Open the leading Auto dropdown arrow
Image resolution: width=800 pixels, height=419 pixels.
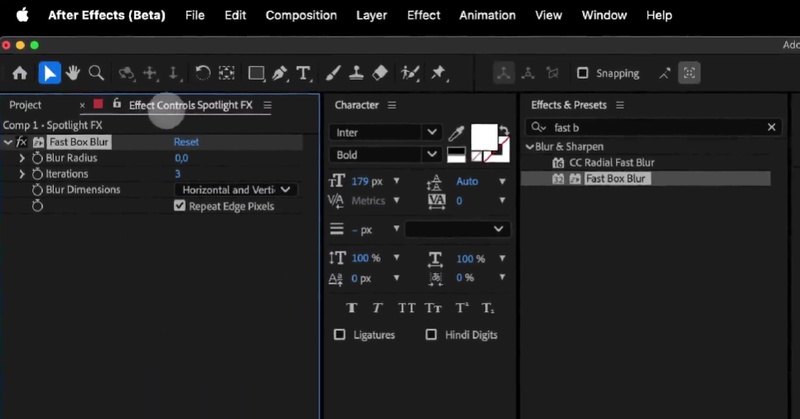(502, 181)
